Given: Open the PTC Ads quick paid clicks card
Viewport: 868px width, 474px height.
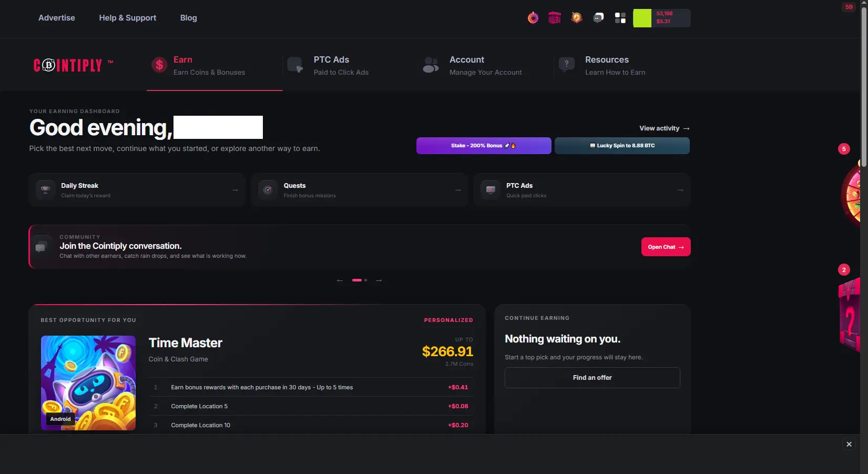Looking at the screenshot, I should (x=582, y=190).
